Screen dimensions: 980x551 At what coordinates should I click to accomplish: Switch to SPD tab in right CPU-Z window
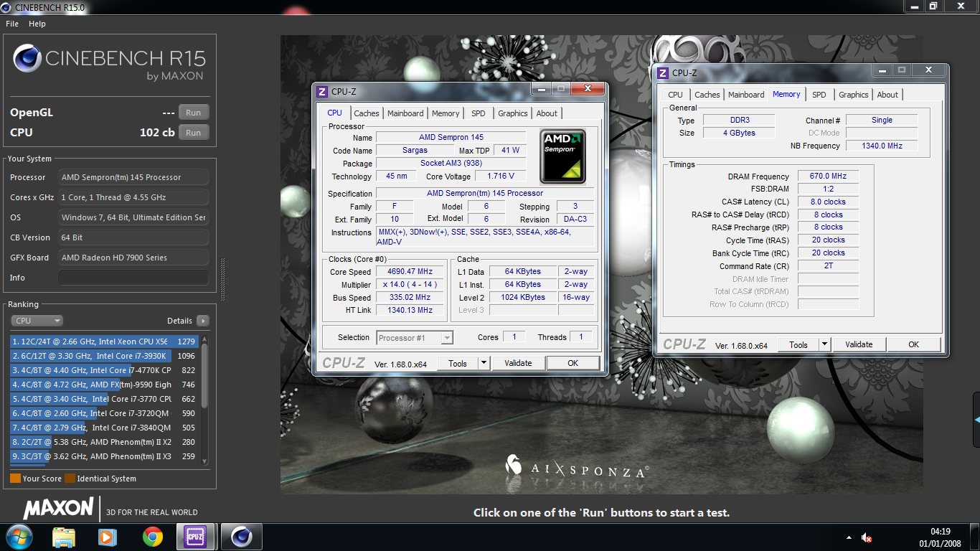819,95
